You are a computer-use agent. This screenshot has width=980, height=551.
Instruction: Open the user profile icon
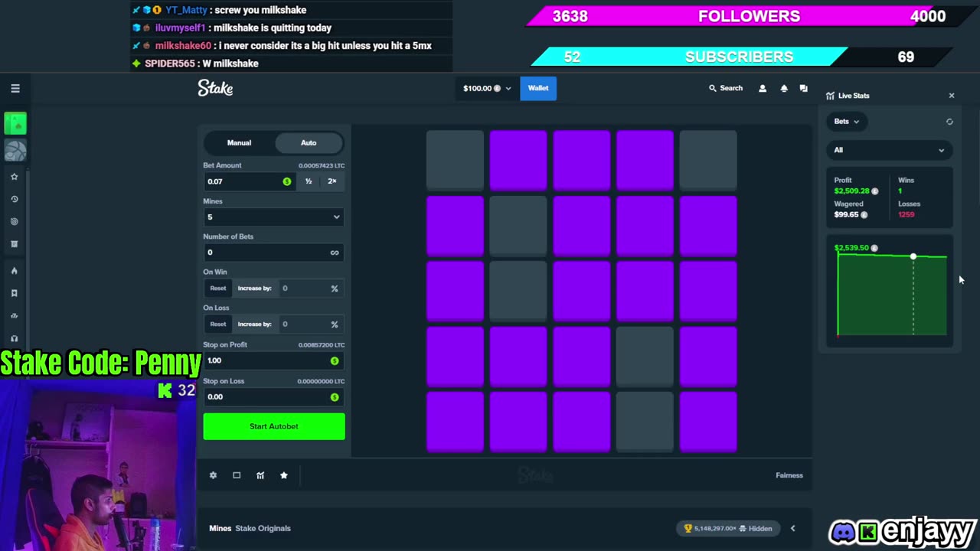coord(762,89)
